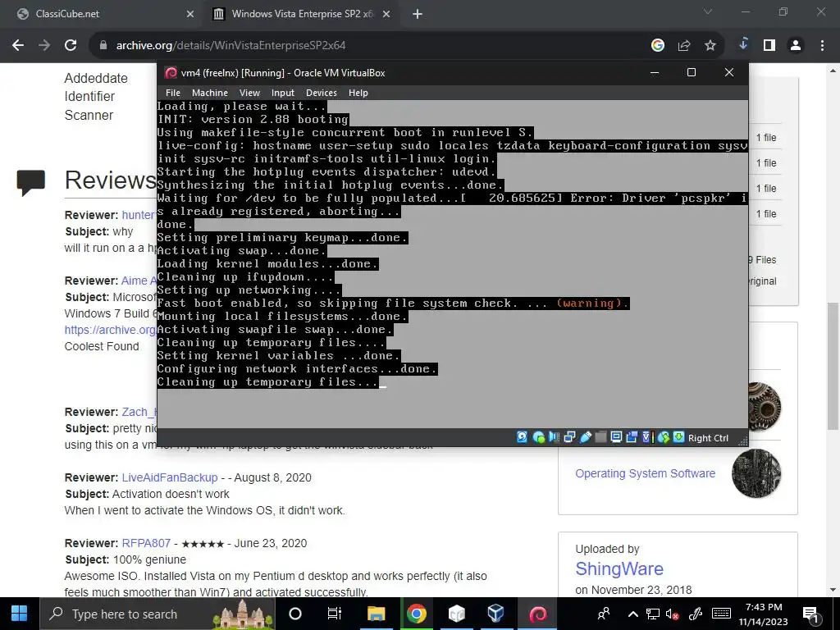
Task: Open Chrome downloads indicator
Action: point(743,44)
